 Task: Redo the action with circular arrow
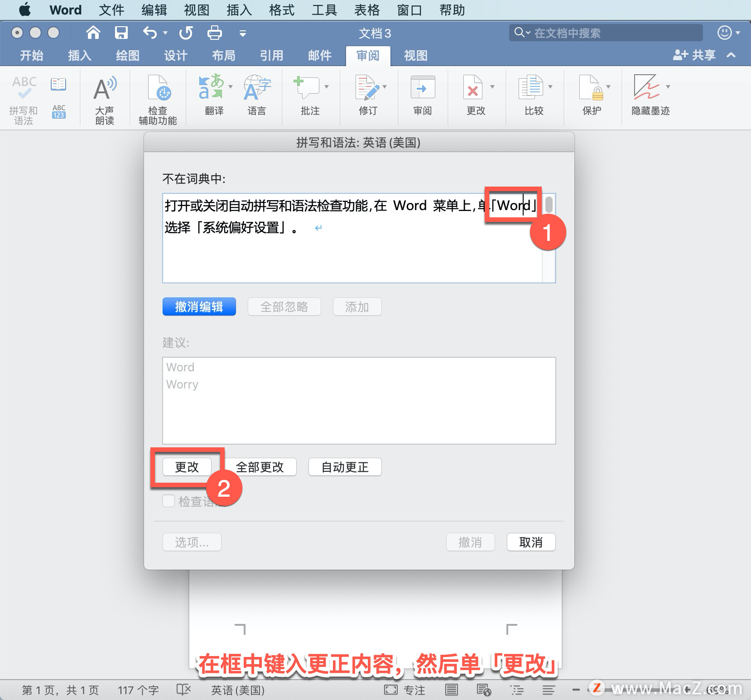186,33
